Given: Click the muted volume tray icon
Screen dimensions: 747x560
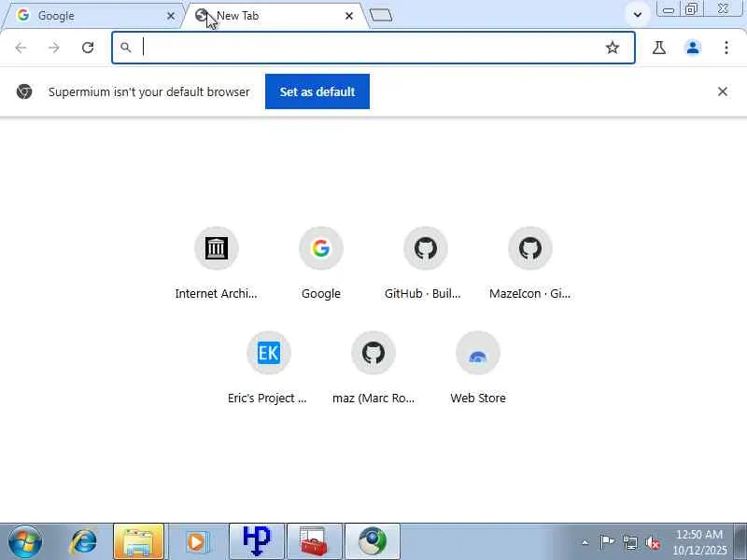Looking at the screenshot, I should click(x=653, y=542).
